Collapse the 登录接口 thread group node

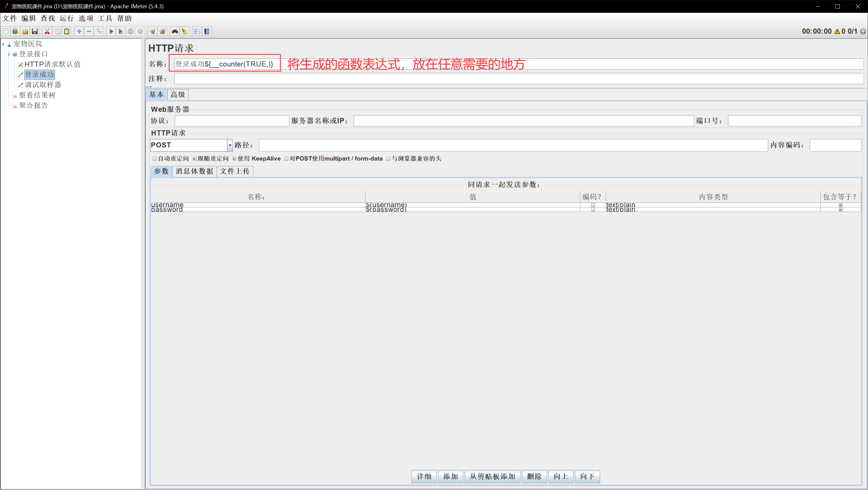(x=9, y=54)
